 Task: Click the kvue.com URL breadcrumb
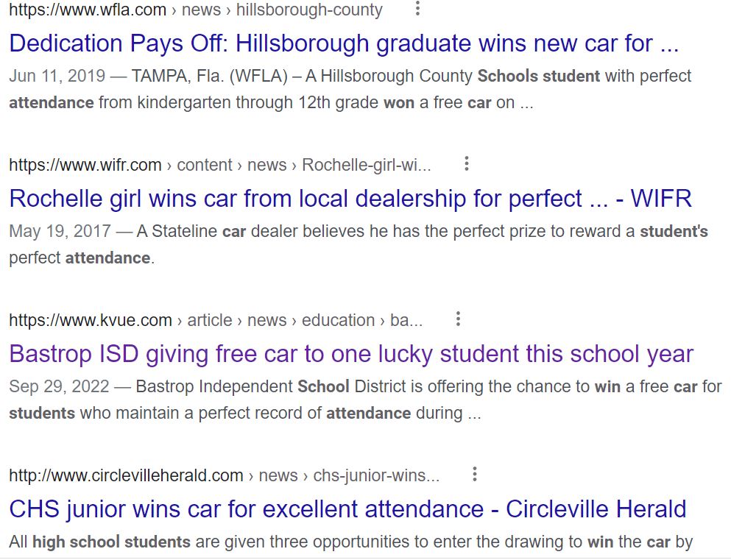coord(216,320)
